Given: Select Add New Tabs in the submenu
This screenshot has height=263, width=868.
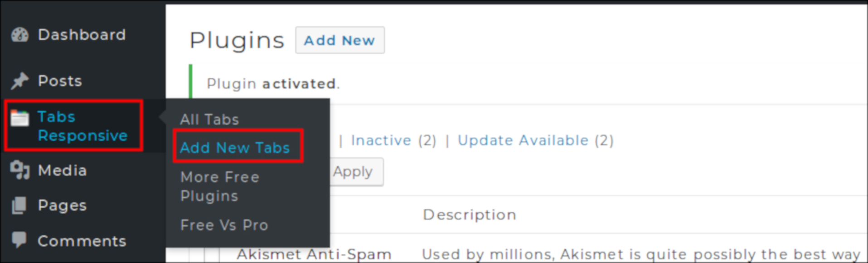Looking at the screenshot, I should coord(235,148).
